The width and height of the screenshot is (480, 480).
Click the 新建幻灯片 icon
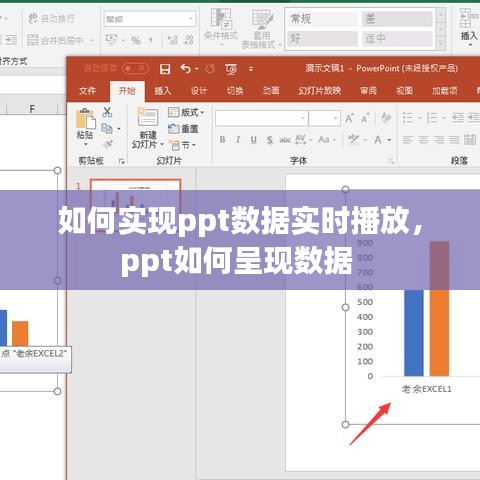[x=147, y=118]
